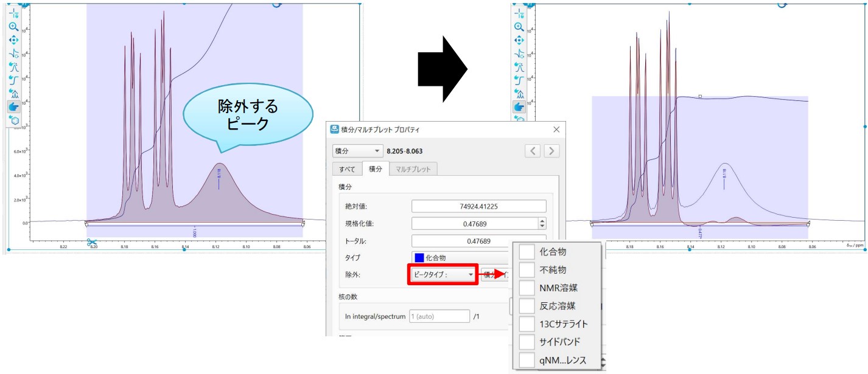This screenshot has height=374, width=868.
Task: Go to next integral with right arrow button
Action: click(x=551, y=150)
